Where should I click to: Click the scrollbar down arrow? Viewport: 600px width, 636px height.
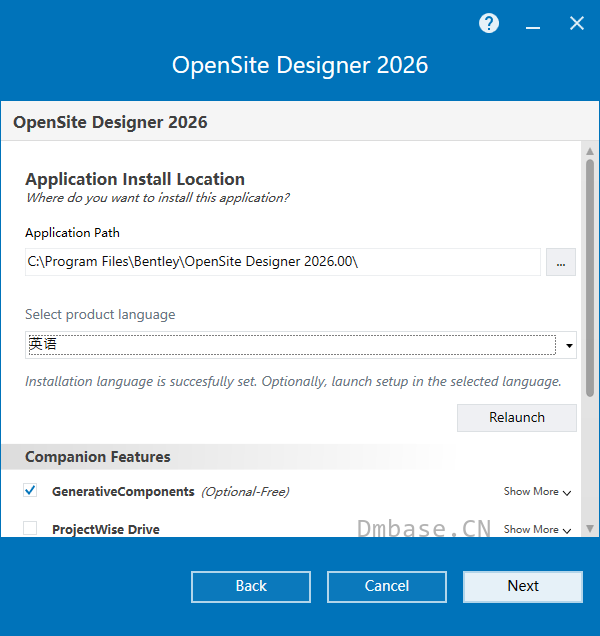coord(590,529)
